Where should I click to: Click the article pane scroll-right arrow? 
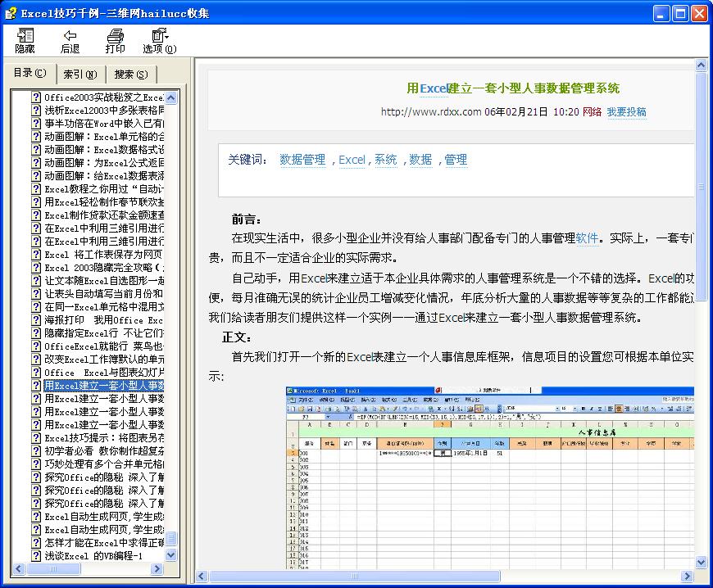pos(688,577)
